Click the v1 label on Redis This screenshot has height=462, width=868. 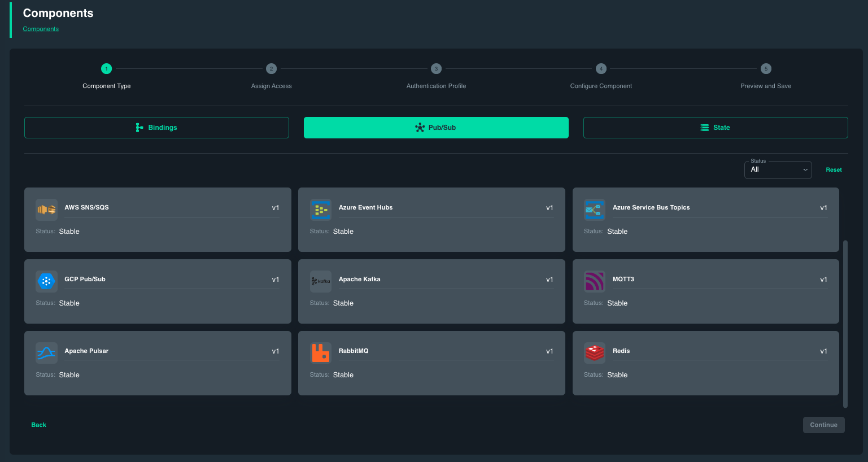823,351
